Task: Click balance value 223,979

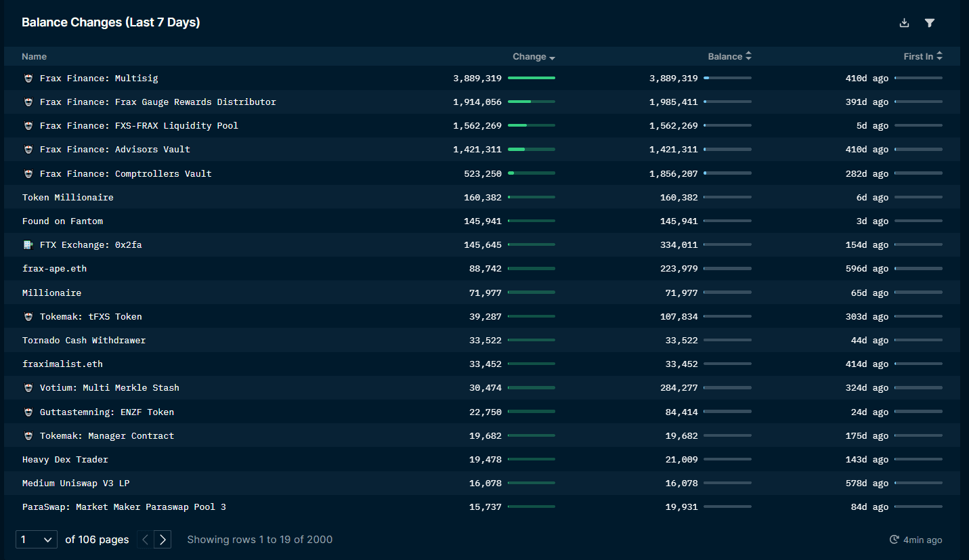Action: tap(679, 269)
